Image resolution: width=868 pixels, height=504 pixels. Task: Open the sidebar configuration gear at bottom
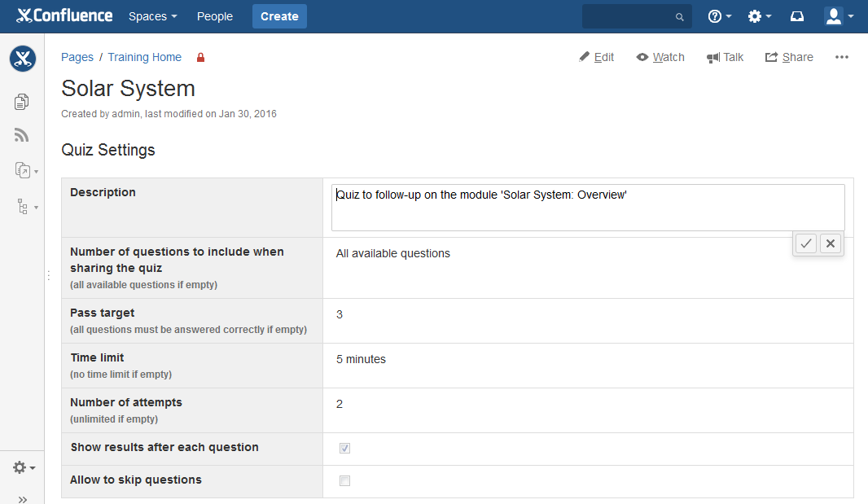19,467
